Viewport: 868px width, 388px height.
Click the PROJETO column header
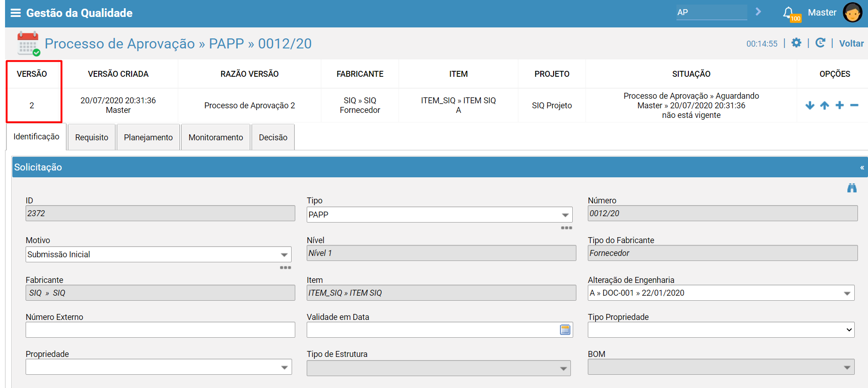[552, 74]
